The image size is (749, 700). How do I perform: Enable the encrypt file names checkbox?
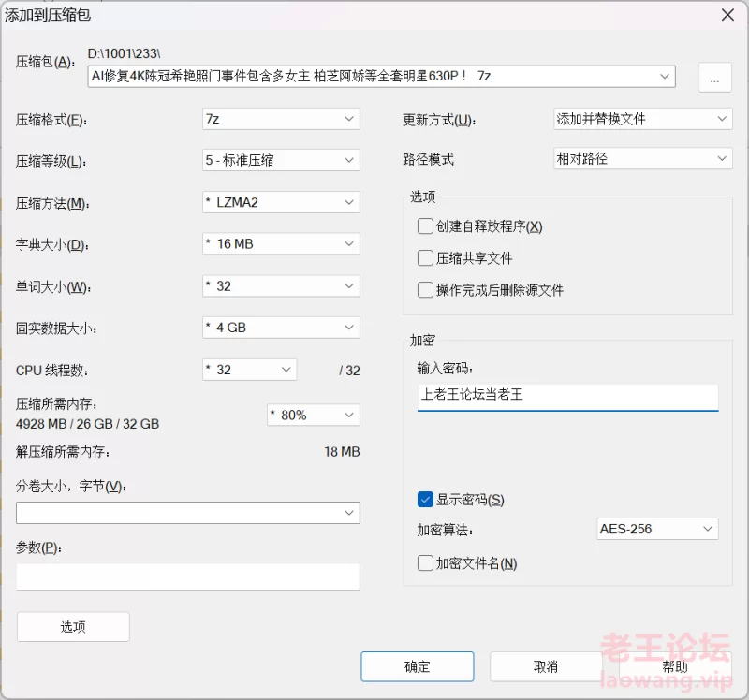click(x=426, y=563)
